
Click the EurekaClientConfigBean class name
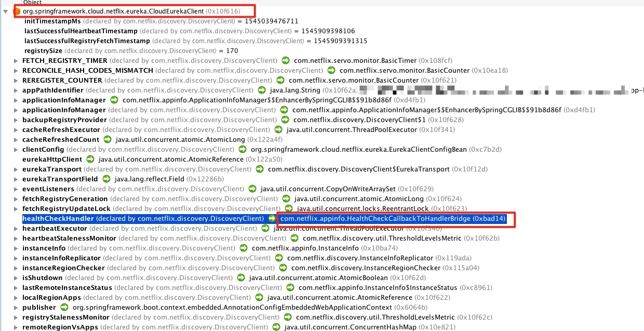(x=359, y=149)
